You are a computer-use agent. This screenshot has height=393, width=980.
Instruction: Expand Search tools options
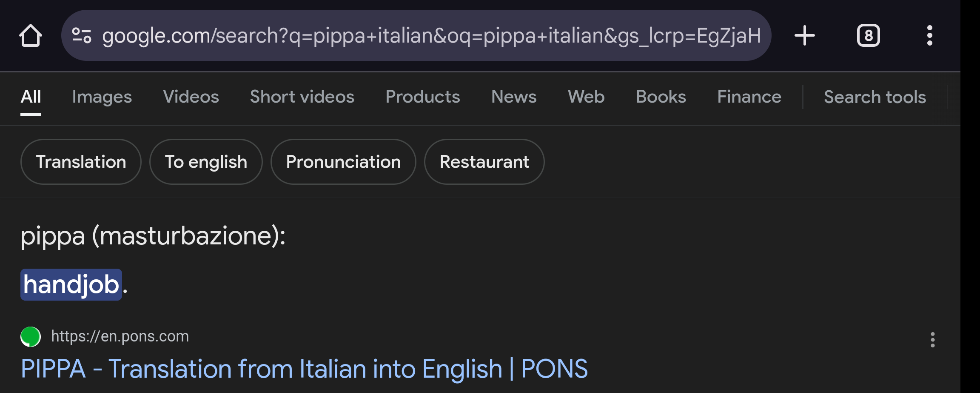(x=875, y=97)
